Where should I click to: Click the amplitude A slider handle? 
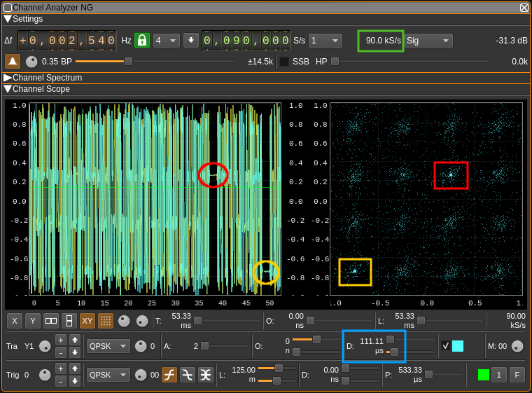point(204,346)
